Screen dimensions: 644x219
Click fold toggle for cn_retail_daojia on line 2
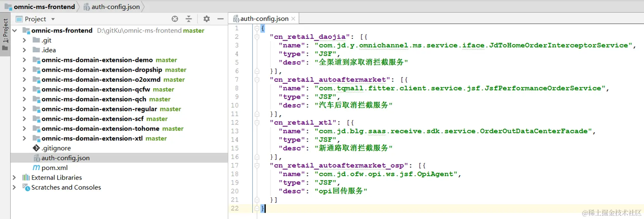pos(257,37)
